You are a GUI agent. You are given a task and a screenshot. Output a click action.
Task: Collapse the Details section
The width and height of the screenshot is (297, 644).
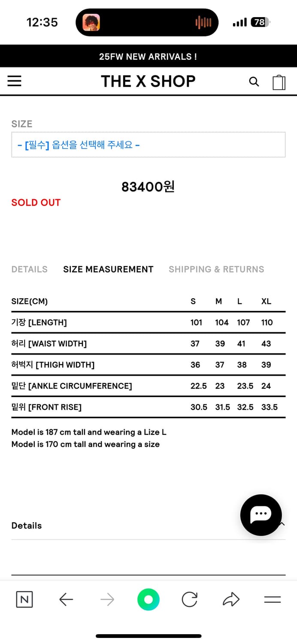282,524
